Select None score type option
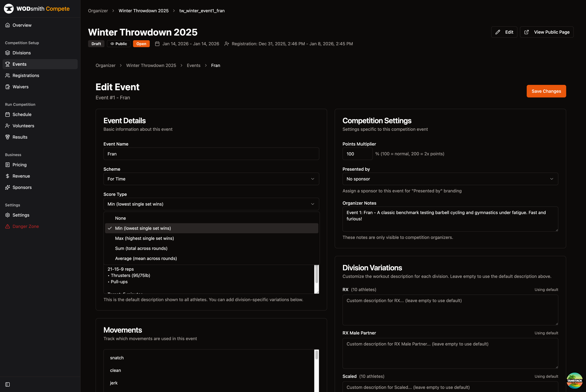This screenshot has width=586, height=392. pos(212,218)
